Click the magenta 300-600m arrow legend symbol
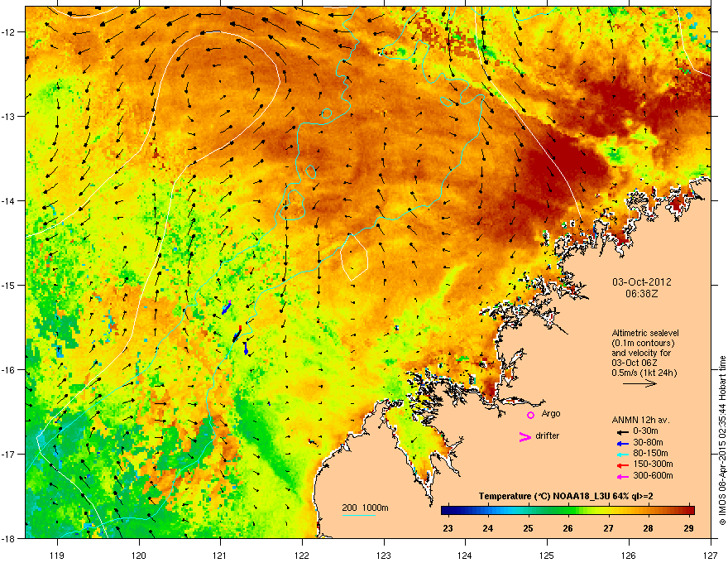 pos(622,477)
